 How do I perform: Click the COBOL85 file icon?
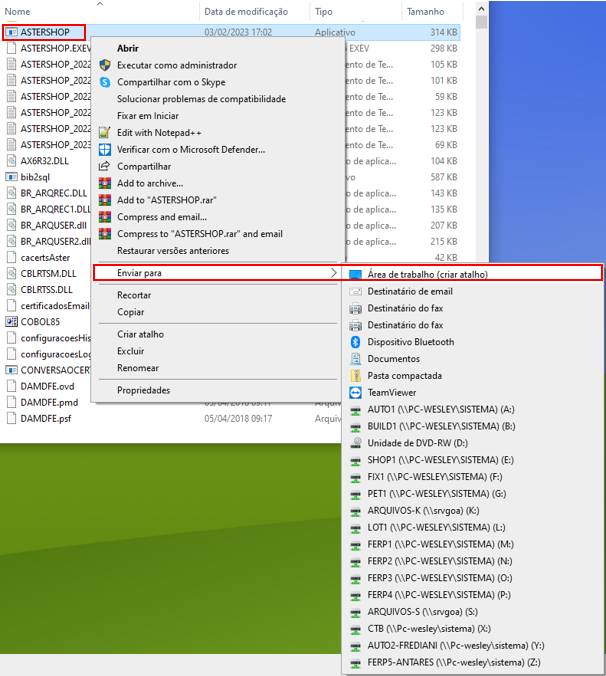(12, 322)
